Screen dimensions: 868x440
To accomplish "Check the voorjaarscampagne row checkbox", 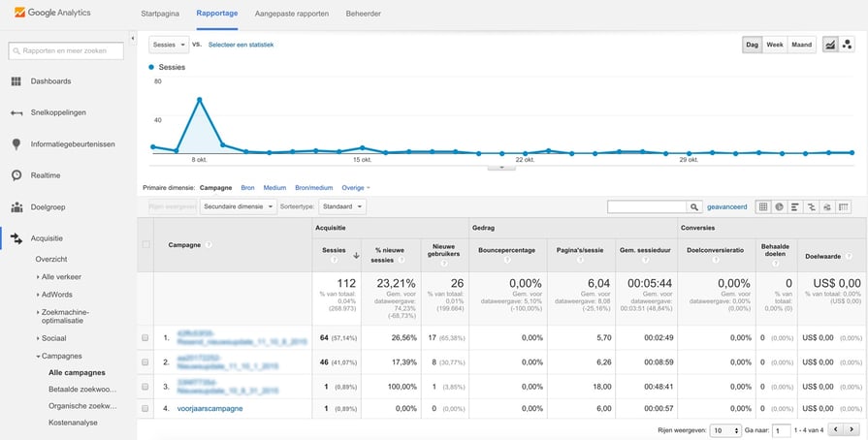I will (x=145, y=409).
